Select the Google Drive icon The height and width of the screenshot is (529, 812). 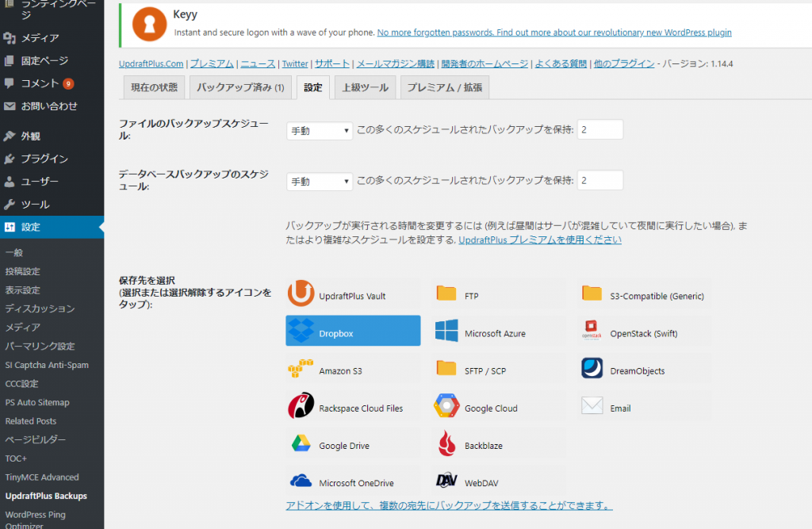[x=301, y=443]
